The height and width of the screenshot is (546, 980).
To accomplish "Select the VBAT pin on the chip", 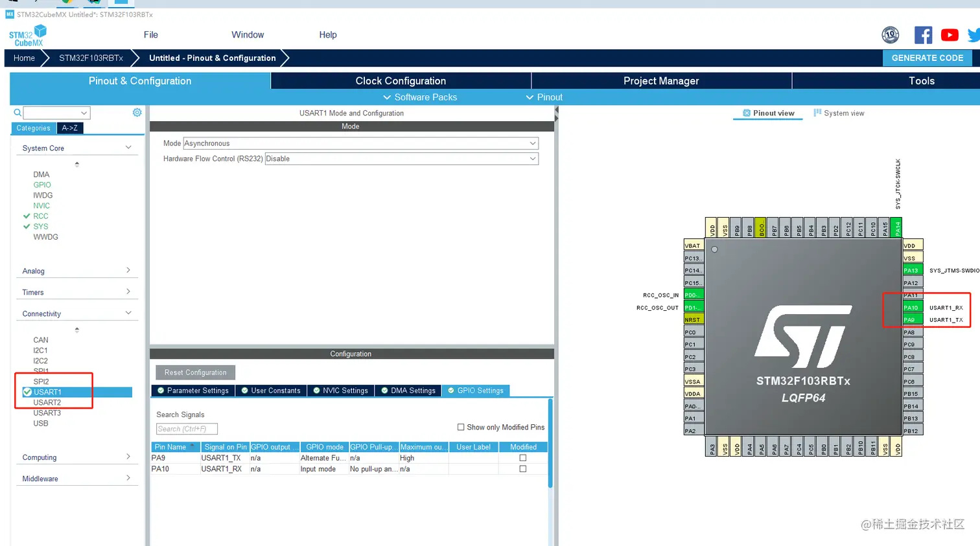I will click(694, 245).
